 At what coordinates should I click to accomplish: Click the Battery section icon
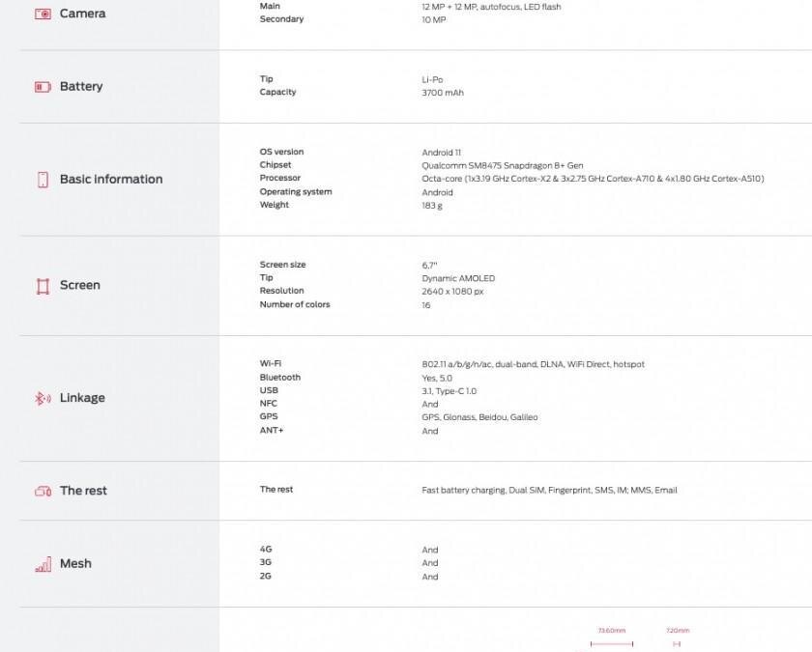pyautogui.click(x=43, y=87)
